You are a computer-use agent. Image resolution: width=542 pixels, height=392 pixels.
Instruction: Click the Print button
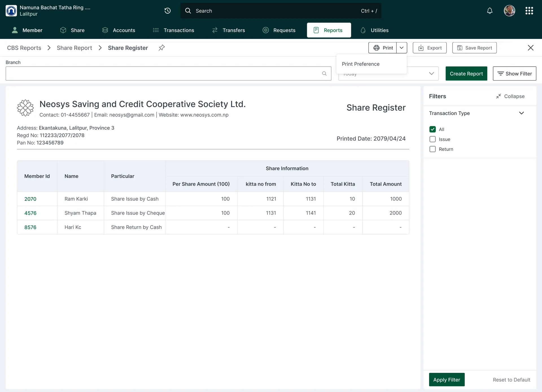(383, 48)
